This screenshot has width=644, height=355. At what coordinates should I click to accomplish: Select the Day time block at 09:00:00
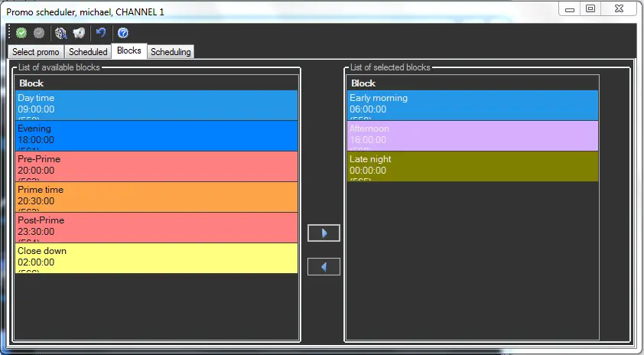(x=156, y=105)
